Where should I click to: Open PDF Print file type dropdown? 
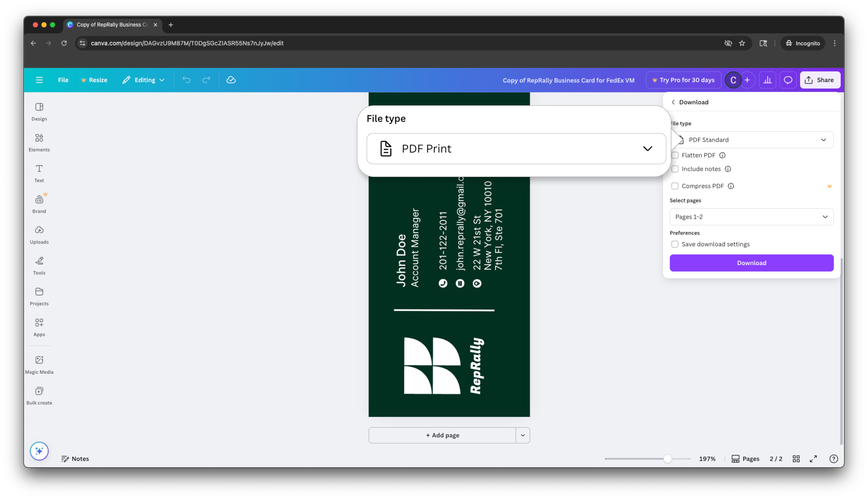tap(516, 149)
